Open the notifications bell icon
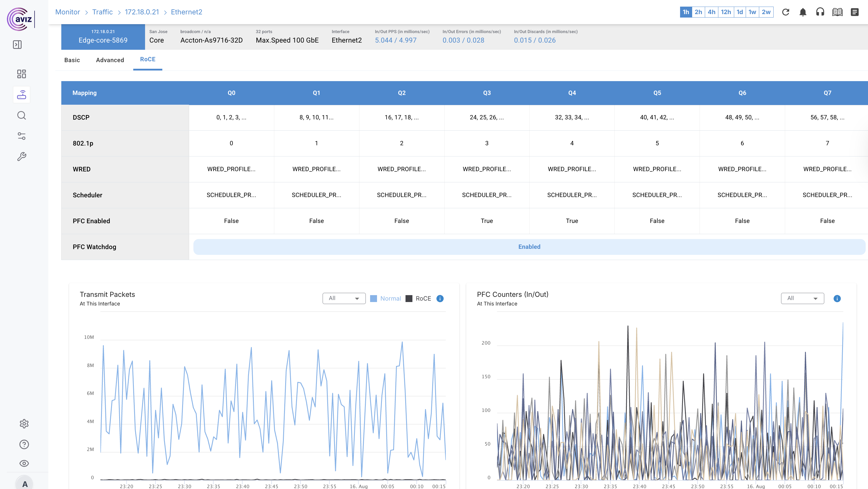The width and height of the screenshot is (868, 489). tap(803, 12)
